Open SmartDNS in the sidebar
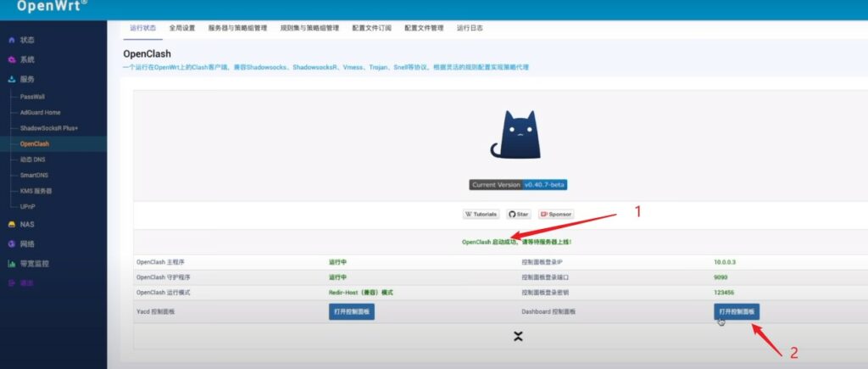The image size is (868, 369). click(34, 175)
